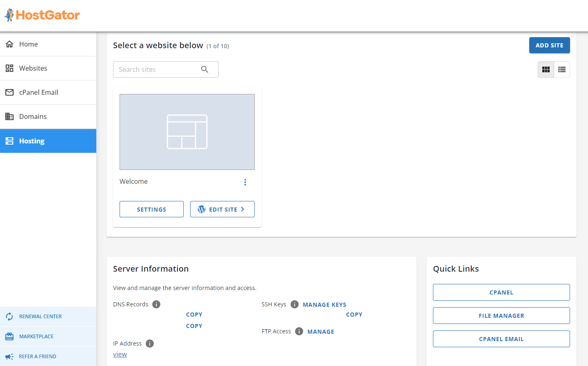Click the view link under IP Address

(120, 354)
